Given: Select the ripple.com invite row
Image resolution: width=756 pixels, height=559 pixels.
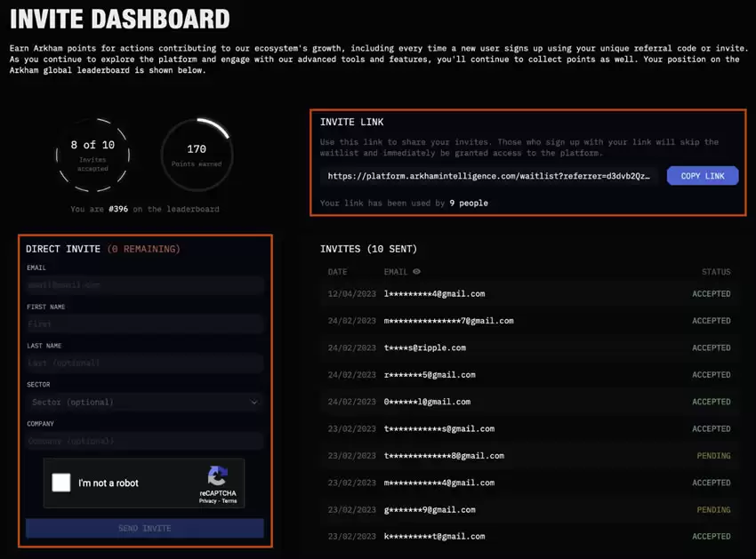Looking at the screenshot, I should click(x=528, y=347).
